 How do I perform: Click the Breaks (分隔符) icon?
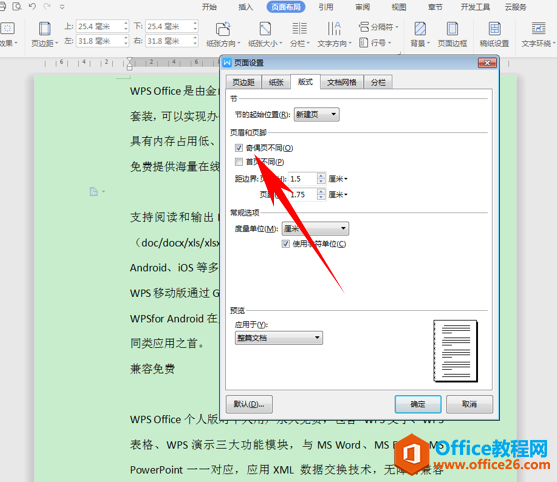(364, 27)
